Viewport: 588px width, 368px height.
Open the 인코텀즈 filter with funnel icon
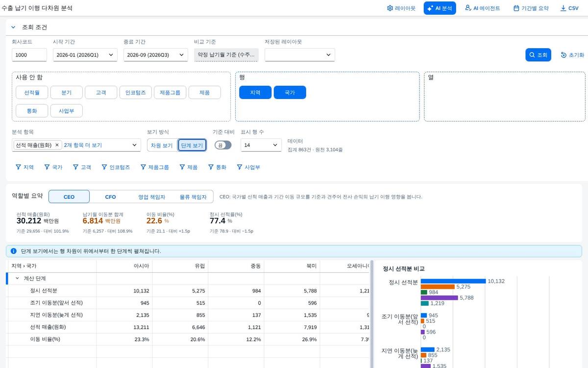click(x=116, y=167)
